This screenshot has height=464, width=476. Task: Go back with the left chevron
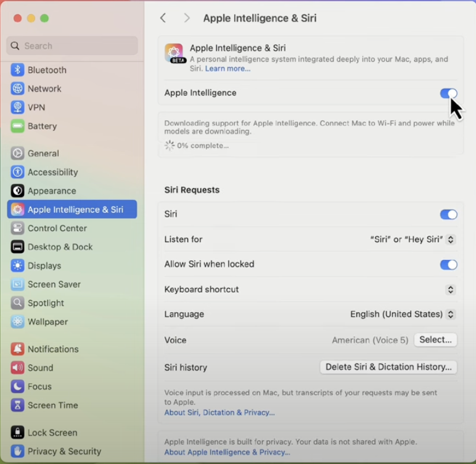(x=163, y=18)
